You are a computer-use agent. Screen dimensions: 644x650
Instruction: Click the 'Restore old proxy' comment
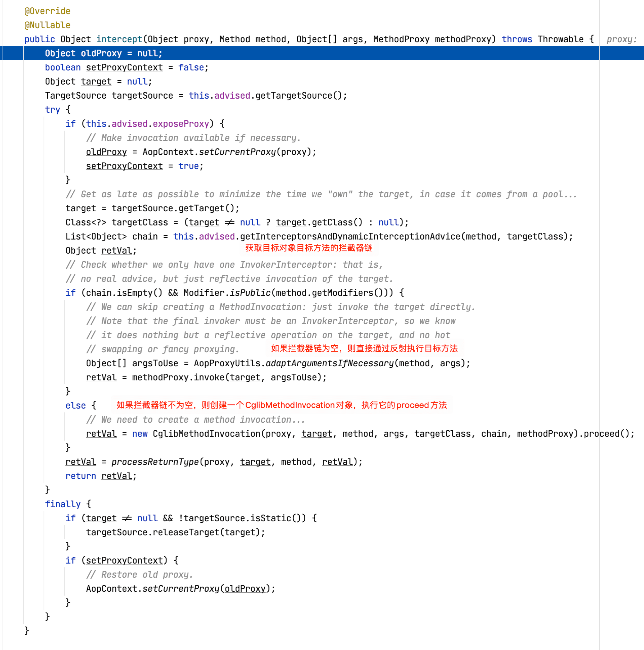(x=139, y=575)
